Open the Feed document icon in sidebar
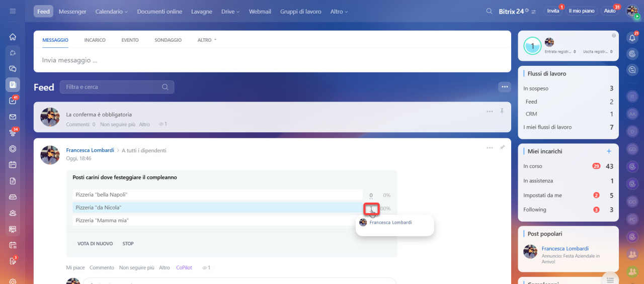The image size is (644, 284). [x=13, y=84]
